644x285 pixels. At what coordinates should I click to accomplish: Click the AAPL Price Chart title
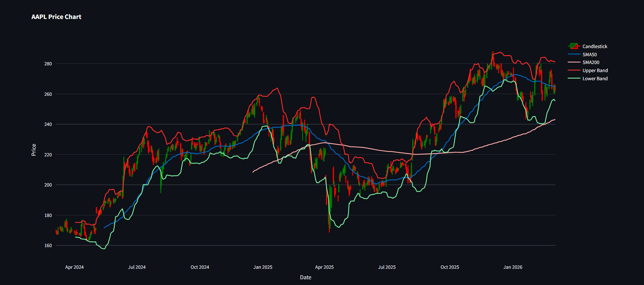click(56, 17)
